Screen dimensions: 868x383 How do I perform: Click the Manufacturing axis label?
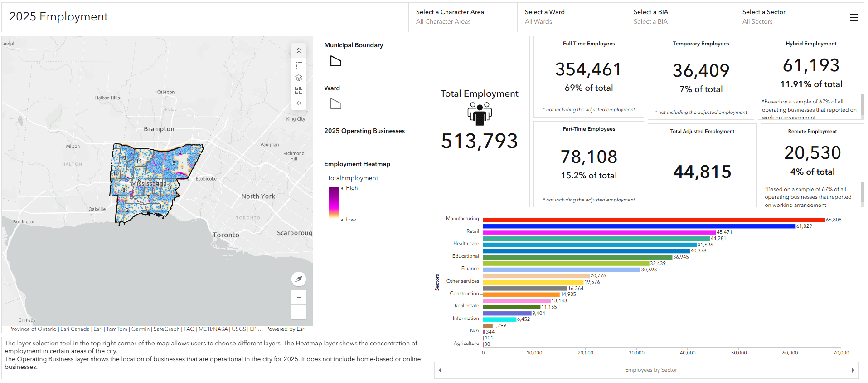point(462,219)
